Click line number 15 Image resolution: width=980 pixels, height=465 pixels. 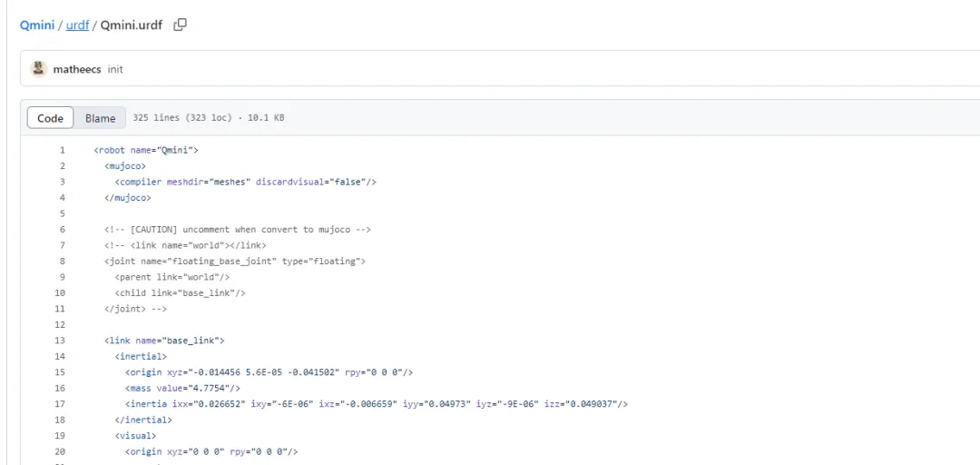[x=60, y=372]
